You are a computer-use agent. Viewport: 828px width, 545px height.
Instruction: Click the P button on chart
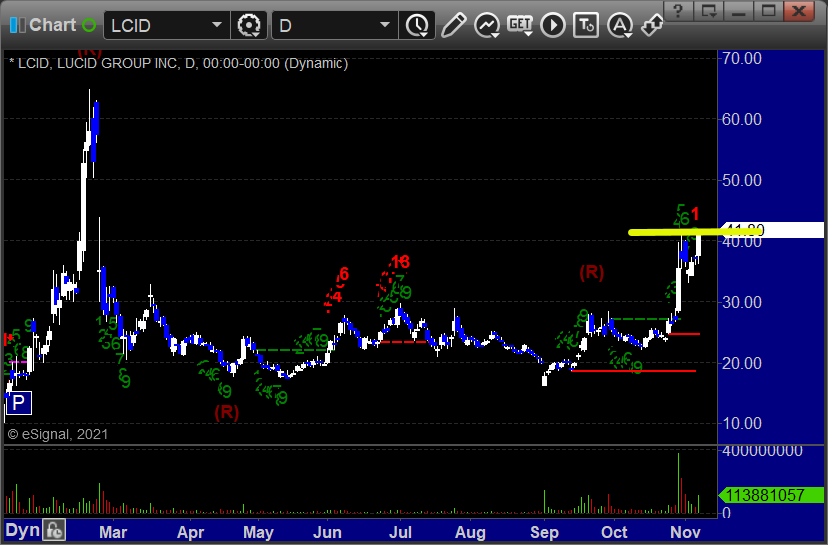(x=18, y=403)
